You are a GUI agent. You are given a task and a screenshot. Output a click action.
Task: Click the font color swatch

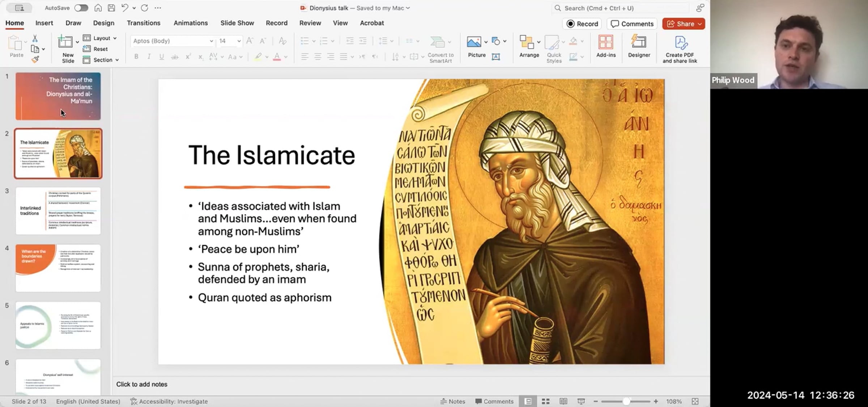point(277,56)
